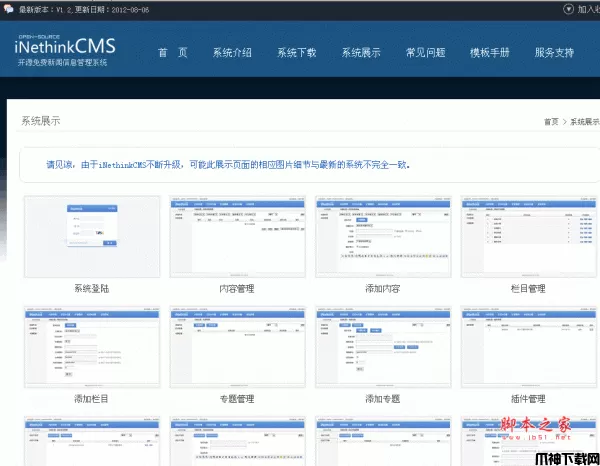
Task: Click the 添加内容 caption text
Action: 383,288
